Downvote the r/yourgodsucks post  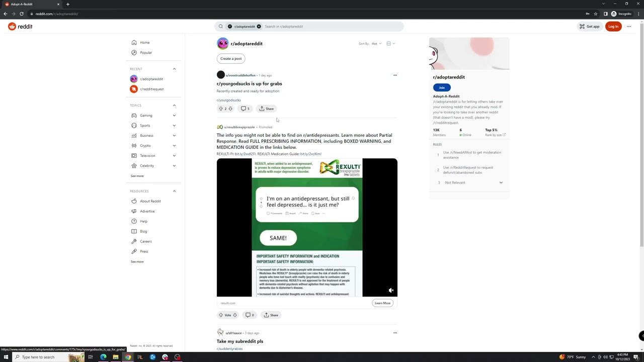click(230, 109)
